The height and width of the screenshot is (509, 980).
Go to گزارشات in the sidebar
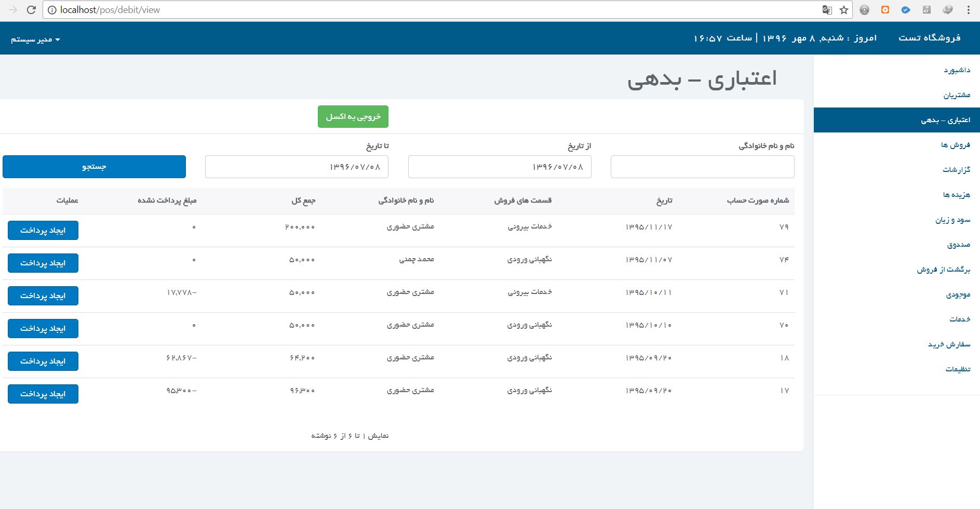[x=956, y=170]
